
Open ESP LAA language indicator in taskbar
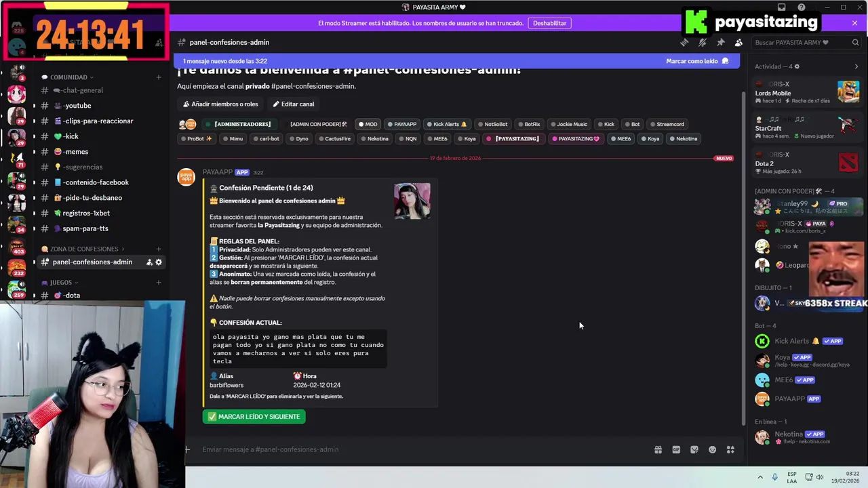(792, 477)
